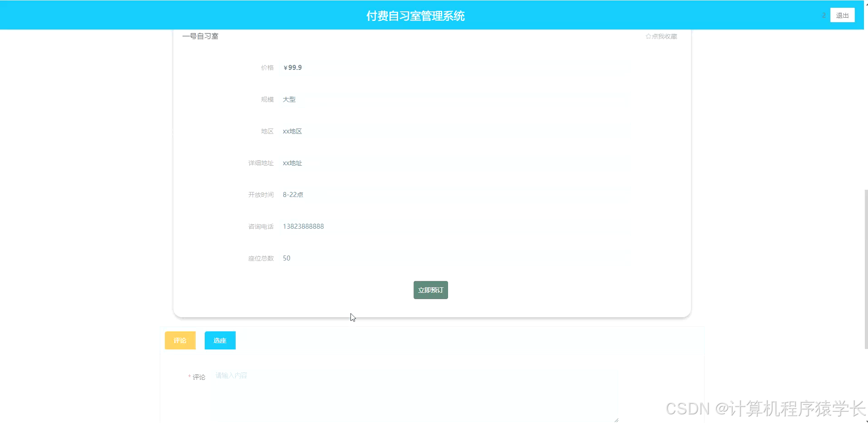
Task: Click the star icon to favorite this study room
Action: (x=648, y=36)
